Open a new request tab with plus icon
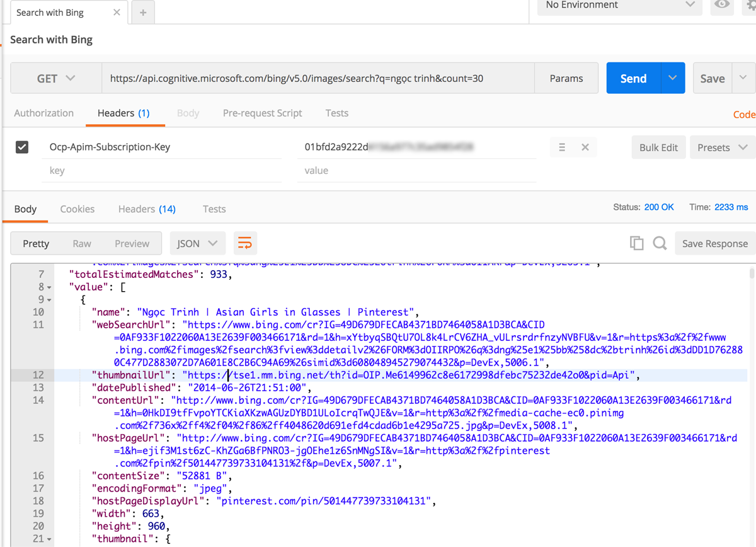Image resolution: width=756 pixels, height=547 pixels. tap(143, 13)
